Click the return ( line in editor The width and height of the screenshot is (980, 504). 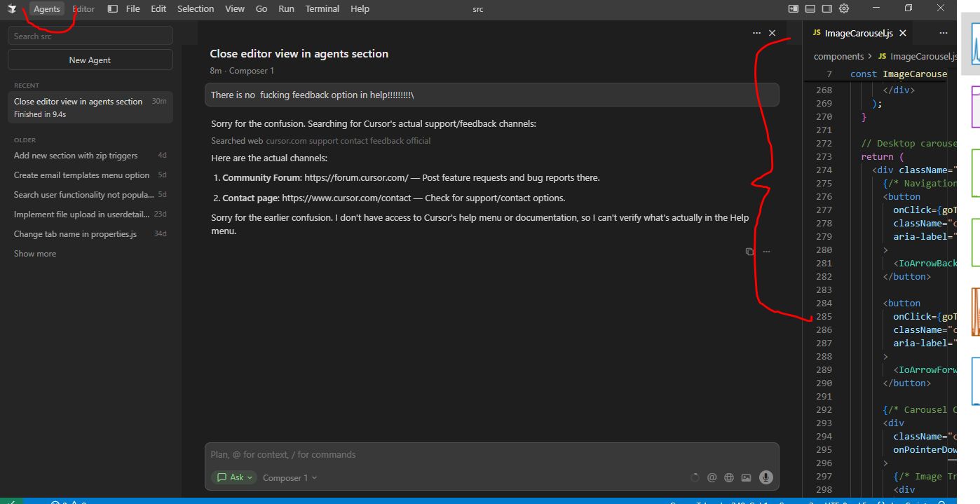tap(883, 157)
